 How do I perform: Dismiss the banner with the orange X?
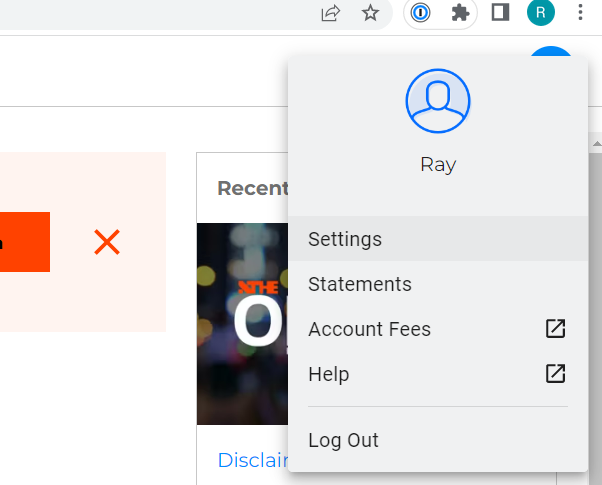[x=107, y=242]
